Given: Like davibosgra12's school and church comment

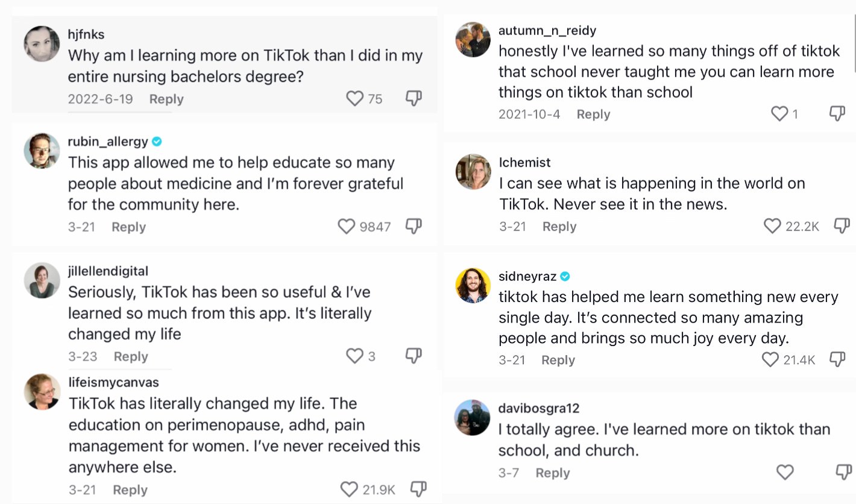Looking at the screenshot, I should click(784, 472).
